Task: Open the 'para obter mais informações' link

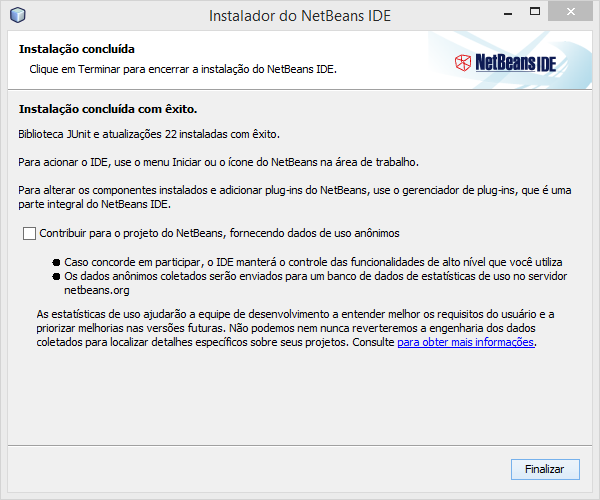Action: coord(465,342)
